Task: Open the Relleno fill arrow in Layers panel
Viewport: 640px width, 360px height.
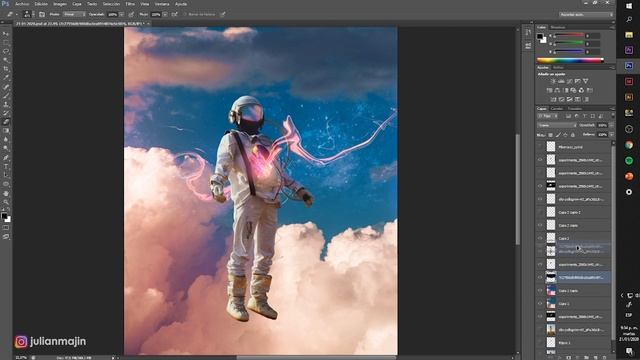Action: click(x=611, y=135)
